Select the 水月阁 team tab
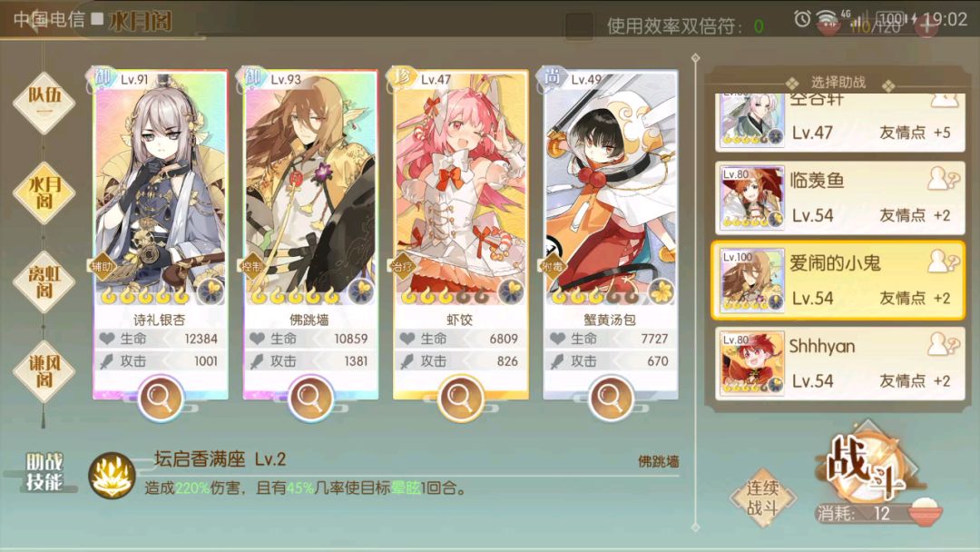980x552 pixels. pos(44,192)
